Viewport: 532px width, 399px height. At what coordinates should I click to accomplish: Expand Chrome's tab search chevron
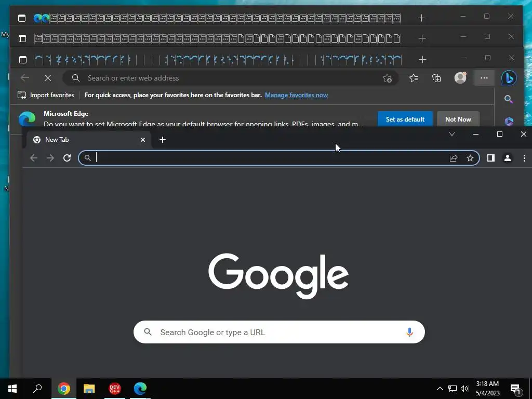[452, 134]
